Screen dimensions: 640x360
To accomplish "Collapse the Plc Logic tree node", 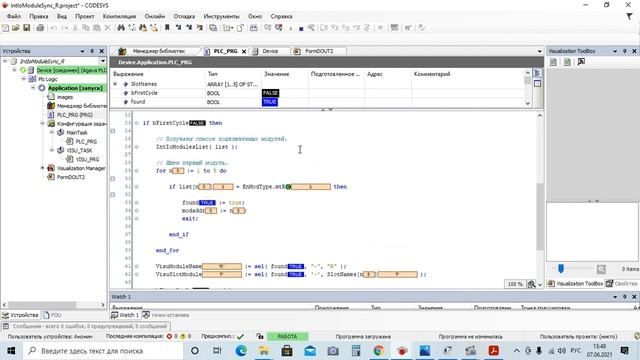I will click(24, 79).
